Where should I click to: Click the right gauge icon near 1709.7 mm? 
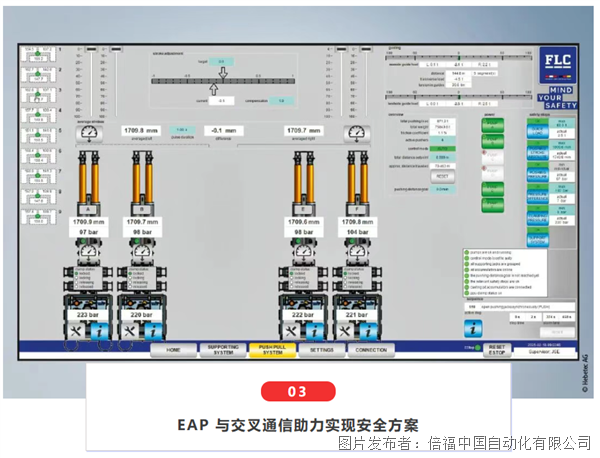(x=355, y=132)
